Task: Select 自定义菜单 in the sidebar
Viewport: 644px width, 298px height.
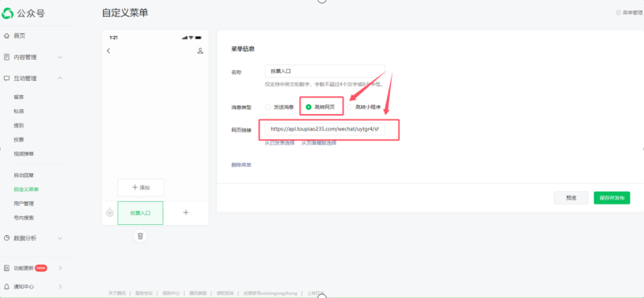Action: pyautogui.click(x=26, y=189)
